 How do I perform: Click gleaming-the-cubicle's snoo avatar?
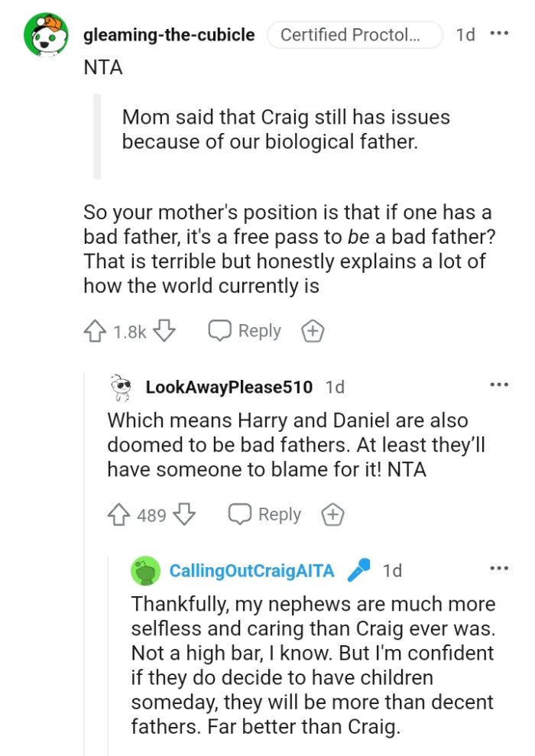tap(46, 34)
